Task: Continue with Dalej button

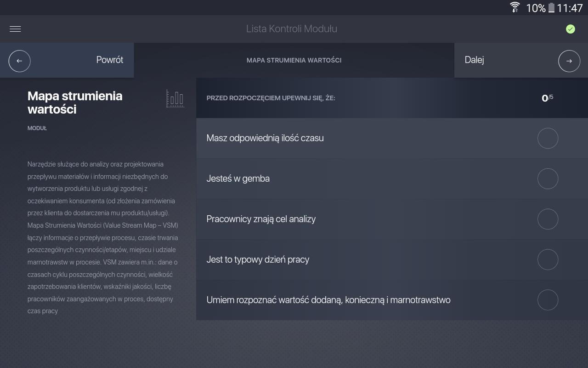Action: [x=521, y=60]
